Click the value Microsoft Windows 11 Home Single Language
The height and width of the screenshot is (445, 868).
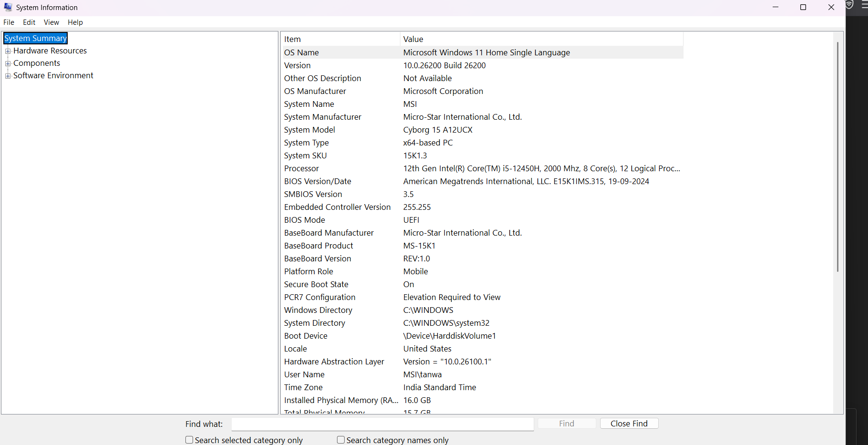pyautogui.click(x=487, y=52)
